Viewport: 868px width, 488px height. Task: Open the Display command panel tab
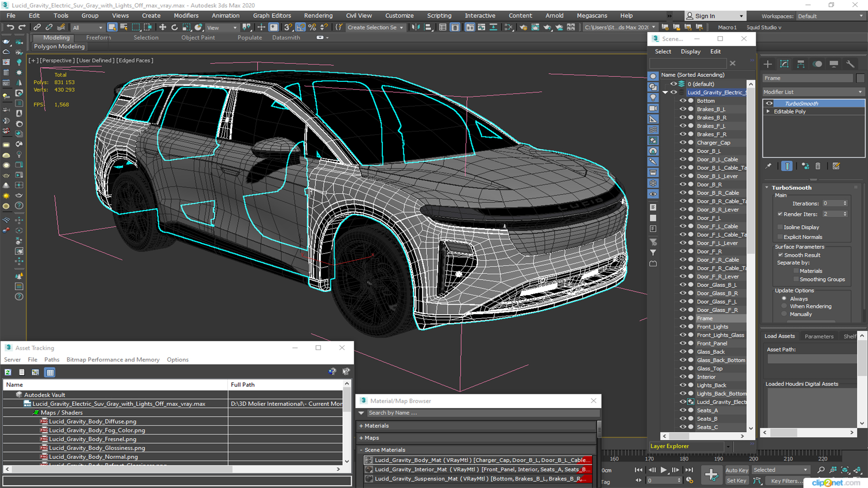[834, 64]
